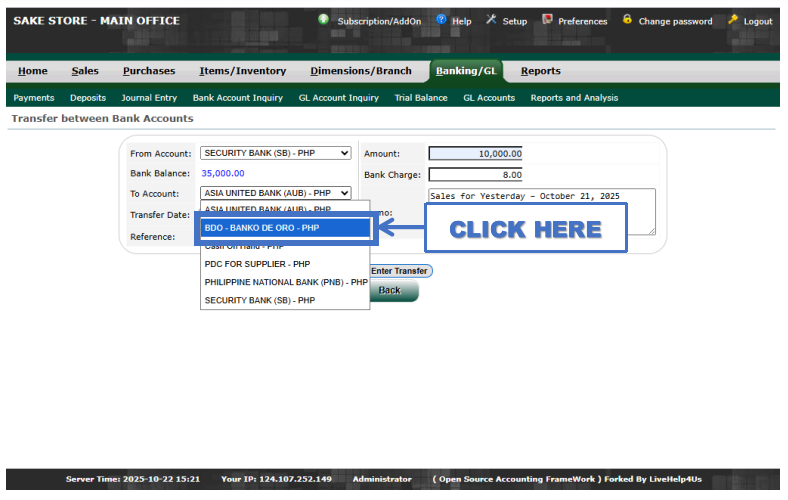Choose PHILIPPINE NATIONAL BANK (PNB) option
The width and height of the screenshot is (788, 500).
coord(284,282)
